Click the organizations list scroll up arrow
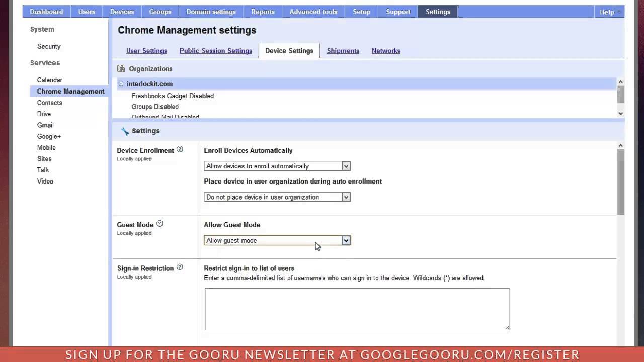Image resolution: width=644 pixels, height=362 pixels. pyautogui.click(x=620, y=82)
